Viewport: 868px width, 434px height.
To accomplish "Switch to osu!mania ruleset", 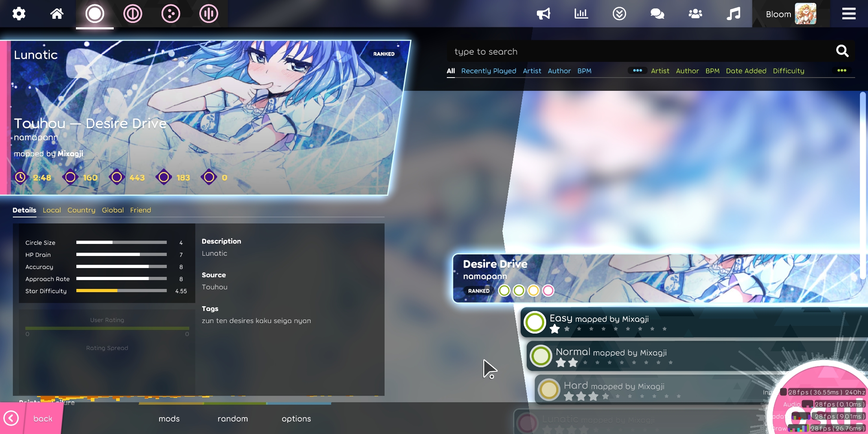I will pos(209,14).
